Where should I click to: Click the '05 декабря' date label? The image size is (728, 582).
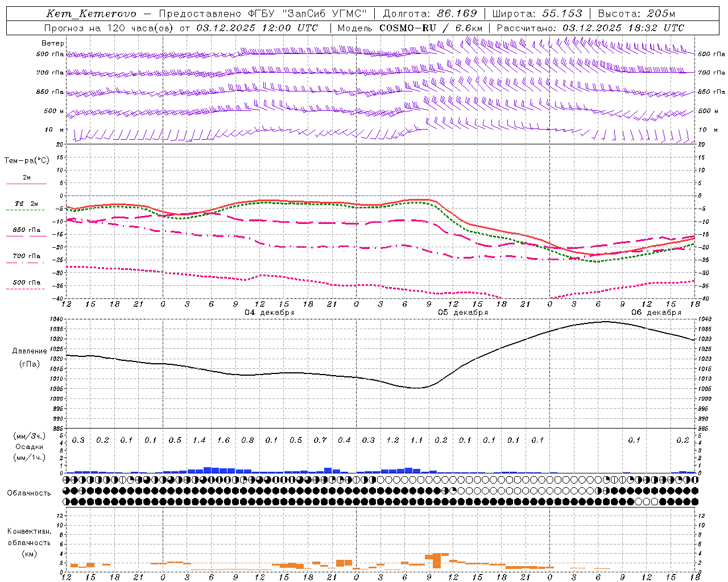[462, 313]
